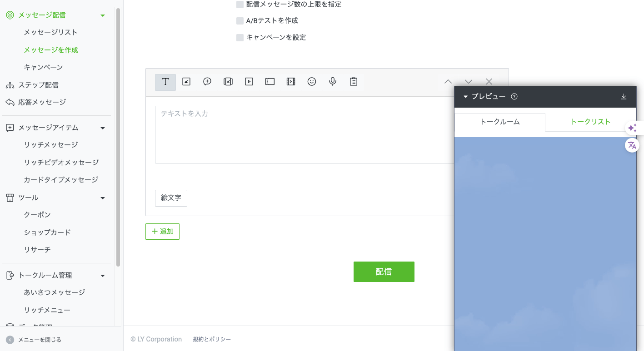Select the Rich message icon
This screenshot has width=644, height=351.
coord(228,82)
